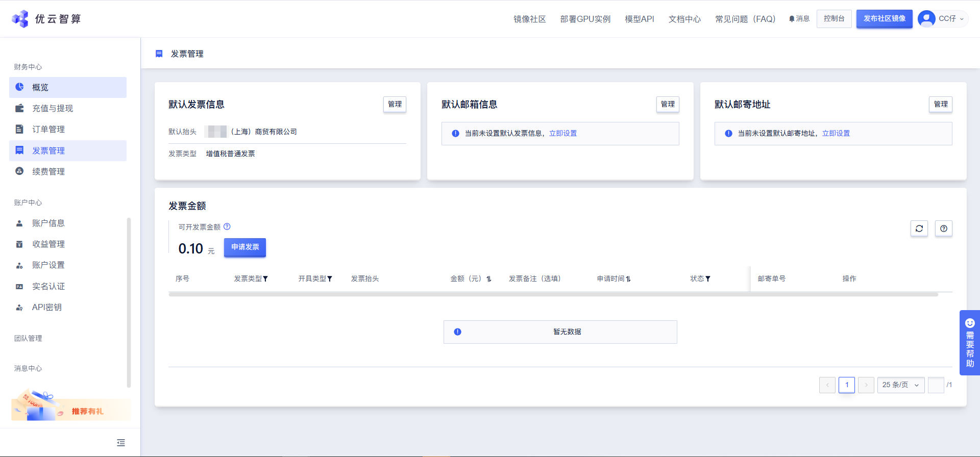This screenshot has width=980, height=457.
Task: Click the 优云智算 logo icon
Action: 20,19
